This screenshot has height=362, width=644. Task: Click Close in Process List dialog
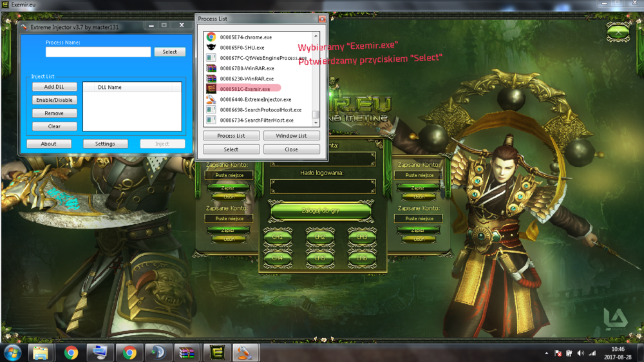coord(291,149)
